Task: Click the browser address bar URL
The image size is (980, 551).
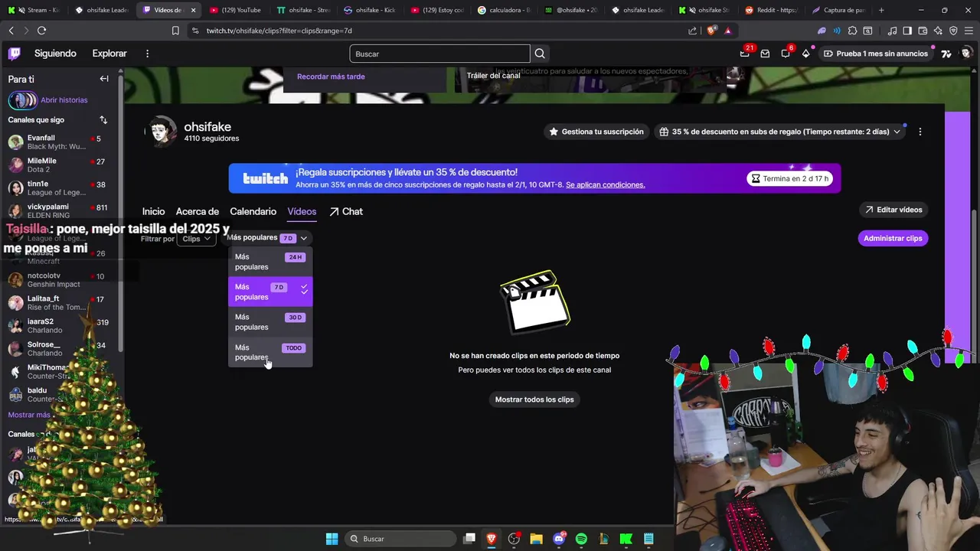Action: tap(279, 31)
